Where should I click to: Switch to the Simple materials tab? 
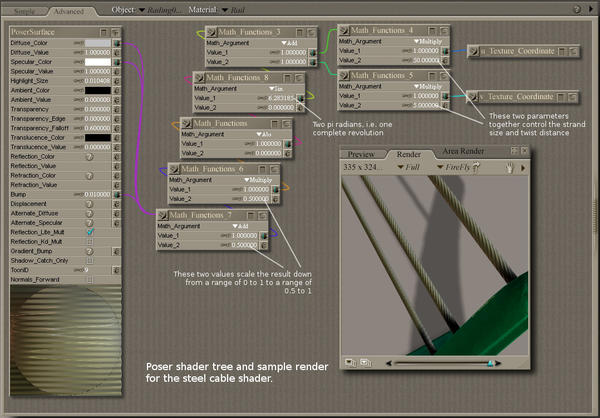coord(24,11)
